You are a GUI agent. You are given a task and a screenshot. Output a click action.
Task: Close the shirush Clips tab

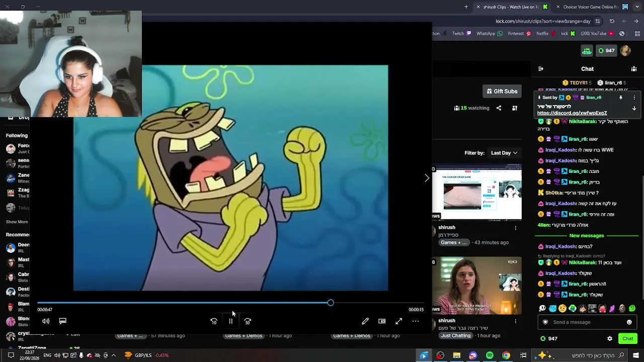click(x=478, y=7)
